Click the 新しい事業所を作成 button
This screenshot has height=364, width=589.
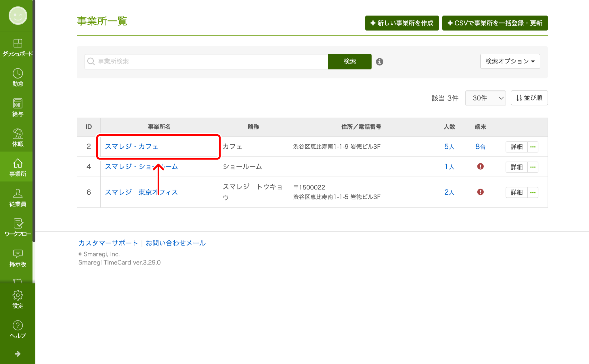[402, 23]
